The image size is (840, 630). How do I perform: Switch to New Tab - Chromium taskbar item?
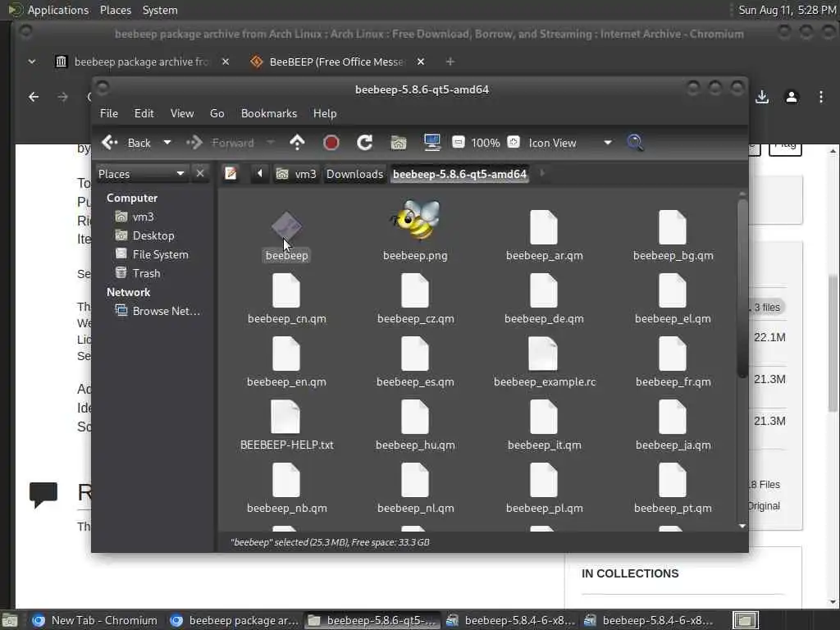pos(95,620)
